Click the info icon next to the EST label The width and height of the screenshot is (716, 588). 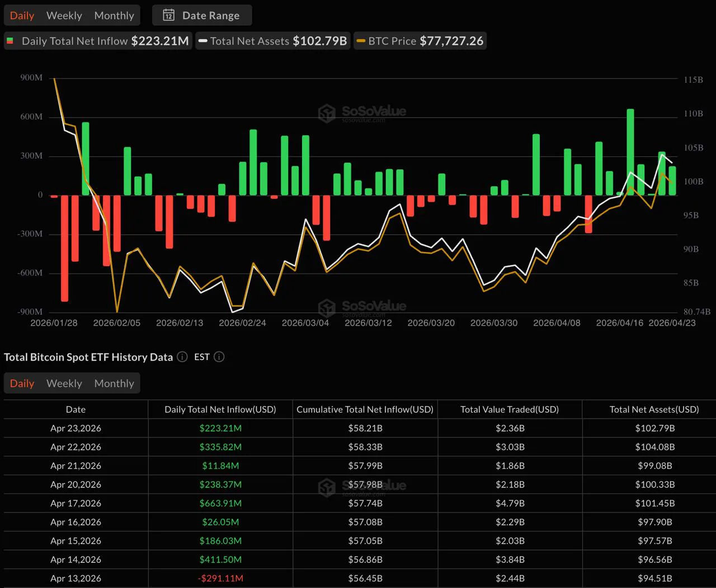(219, 357)
